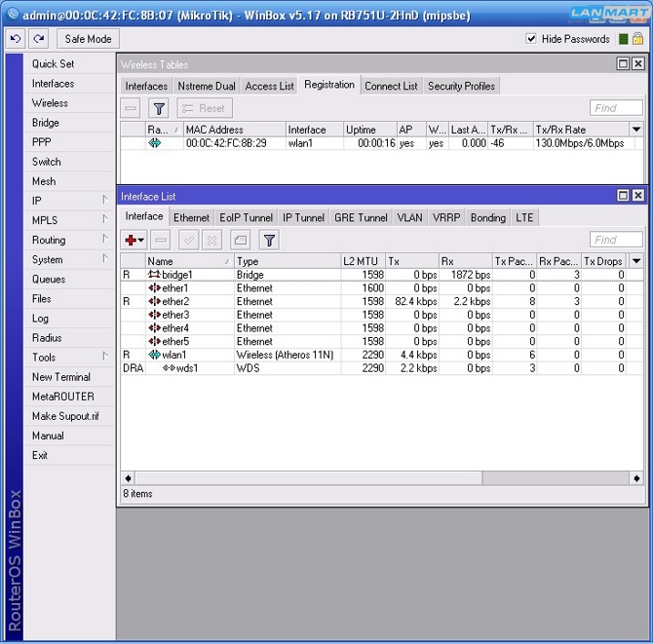Open column dropdown in Wireless Registration table

click(x=635, y=130)
